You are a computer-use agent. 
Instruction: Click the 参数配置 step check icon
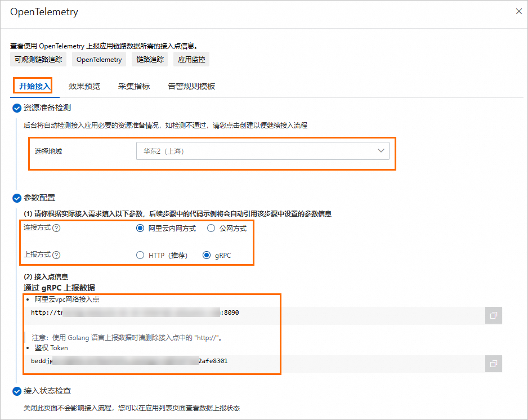tap(16, 198)
